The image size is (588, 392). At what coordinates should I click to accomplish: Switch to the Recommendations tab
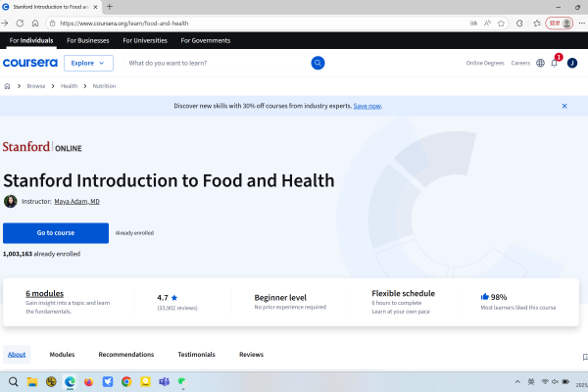tap(126, 355)
